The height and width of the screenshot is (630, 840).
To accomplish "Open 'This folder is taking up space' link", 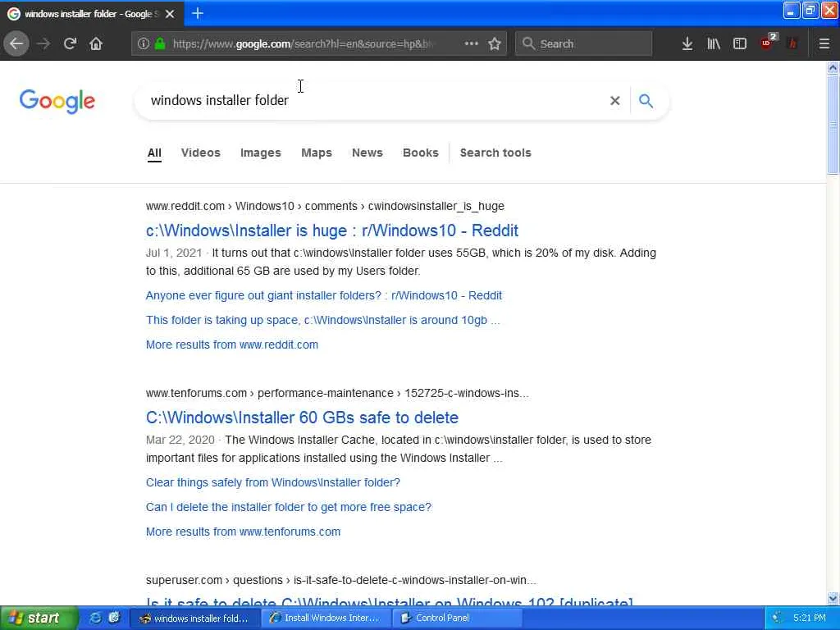I will point(322,321).
